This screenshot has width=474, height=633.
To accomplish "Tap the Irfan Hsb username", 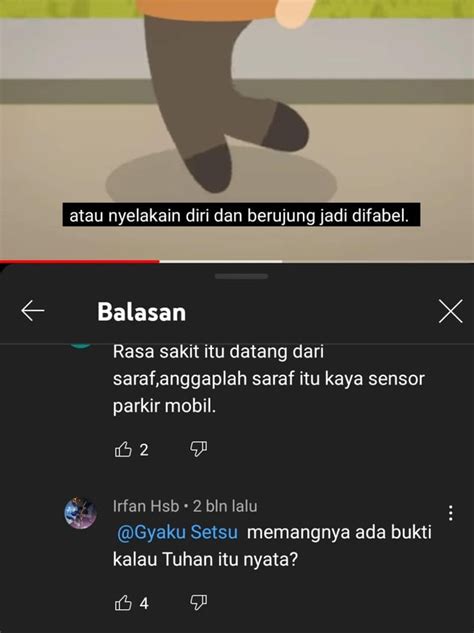I will pyautogui.click(x=146, y=506).
